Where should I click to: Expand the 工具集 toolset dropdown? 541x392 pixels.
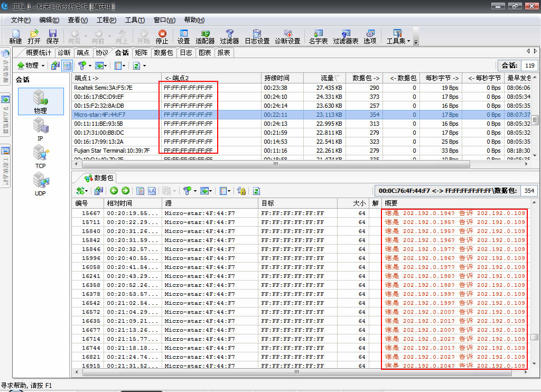click(x=397, y=36)
